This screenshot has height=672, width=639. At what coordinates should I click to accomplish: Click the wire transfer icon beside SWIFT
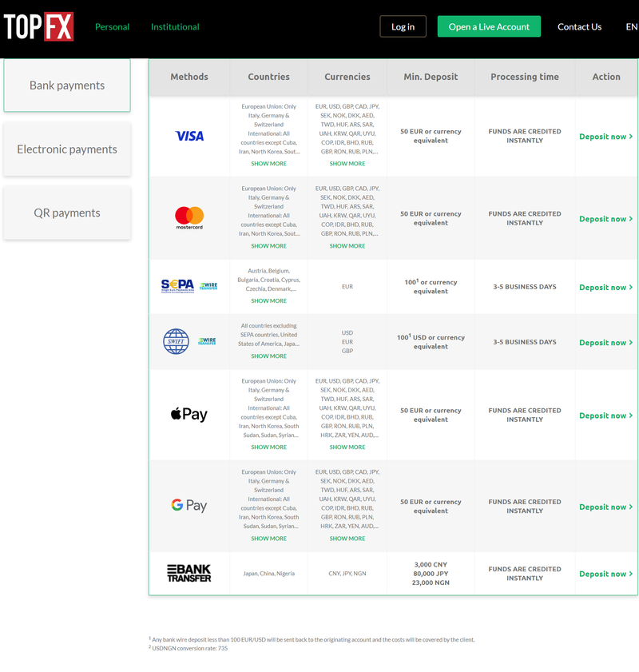(207, 341)
